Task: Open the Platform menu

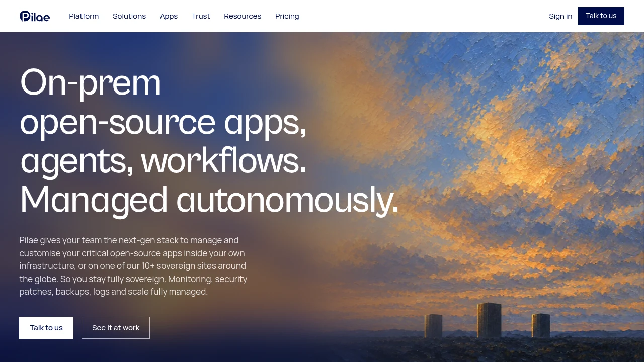Action: (x=84, y=16)
